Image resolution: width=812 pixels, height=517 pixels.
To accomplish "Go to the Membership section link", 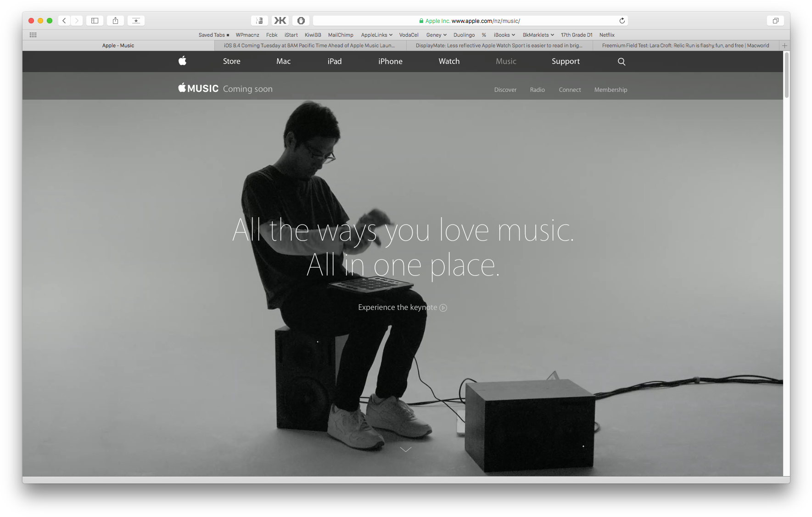I will pyautogui.click(x=611, y=90).
